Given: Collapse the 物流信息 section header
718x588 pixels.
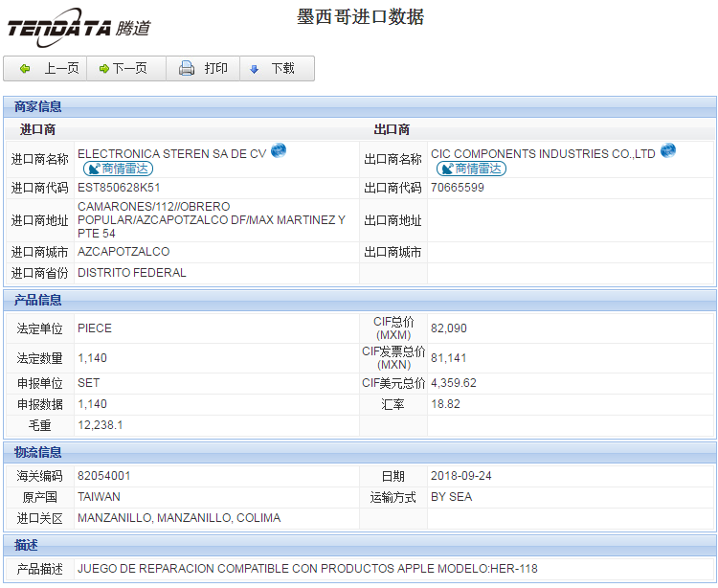Looking at the screenshot, I should tap(38, 452).
